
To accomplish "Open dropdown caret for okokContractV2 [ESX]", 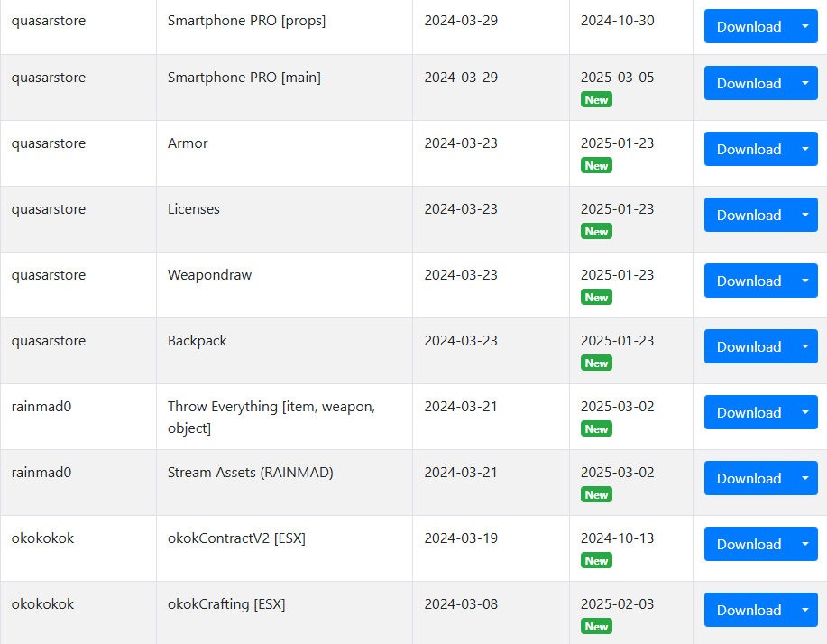I will 805,544.
